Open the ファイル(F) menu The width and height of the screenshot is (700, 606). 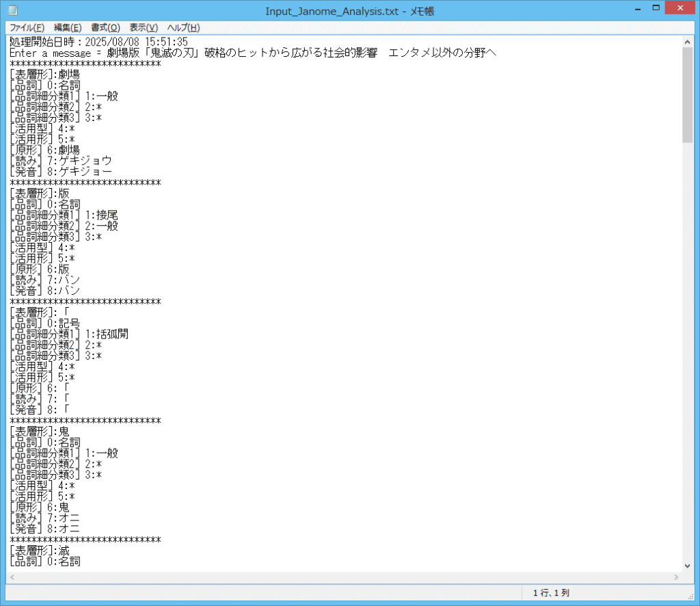(27, 27)
